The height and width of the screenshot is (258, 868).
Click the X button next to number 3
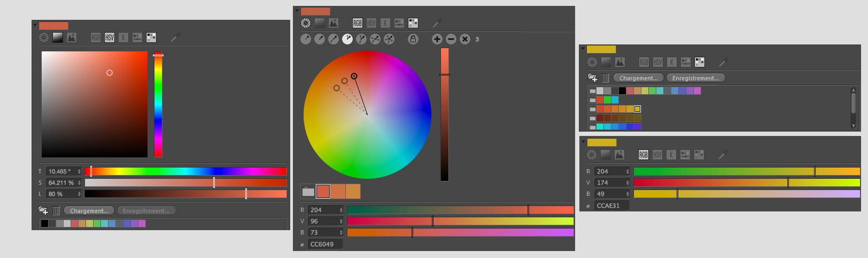[x=464, y=39]
